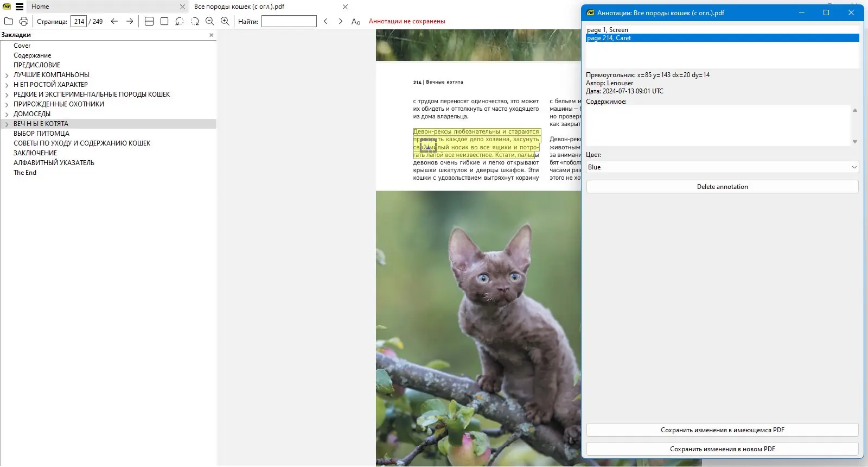Image resolution: width=868 pixels, height=467 pixels.
Task: Click Сохранить изменения в имеющемся PDF button
Action: (723, 430)
